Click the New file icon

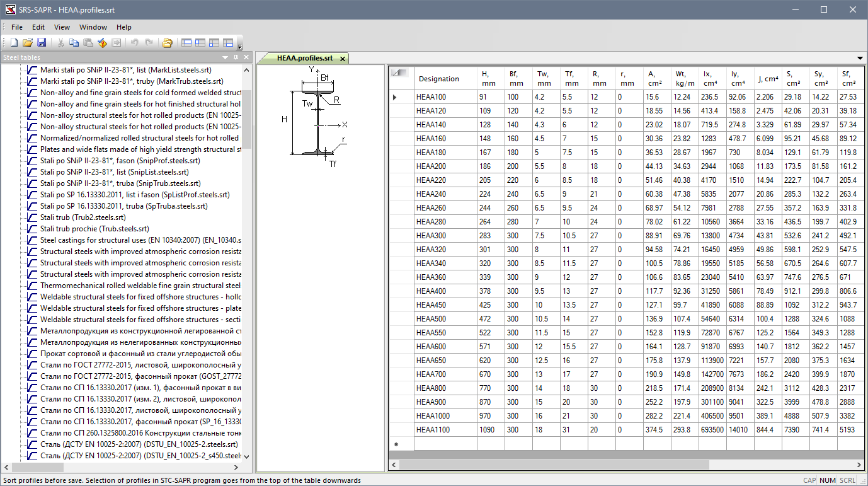tap(14, 43)
